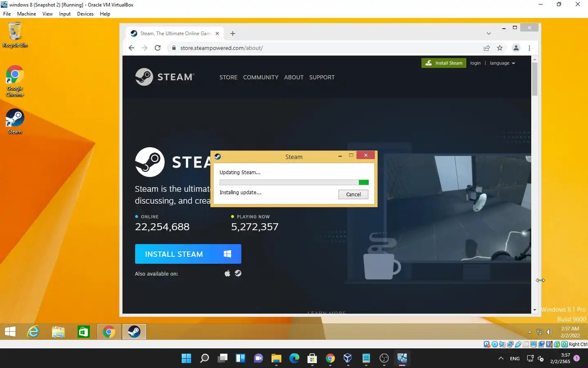Click the guest network tray icon
588x368 pixels.
click(540, 332)
